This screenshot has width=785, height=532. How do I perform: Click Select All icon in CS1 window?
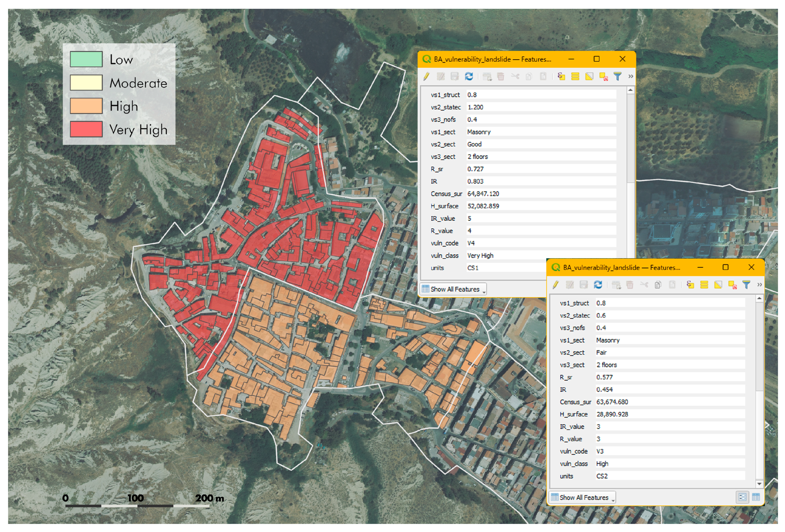pos(575,76)
